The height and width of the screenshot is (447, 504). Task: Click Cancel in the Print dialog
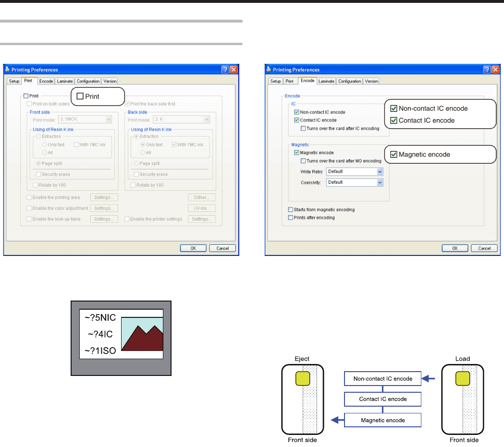(222, 248)
